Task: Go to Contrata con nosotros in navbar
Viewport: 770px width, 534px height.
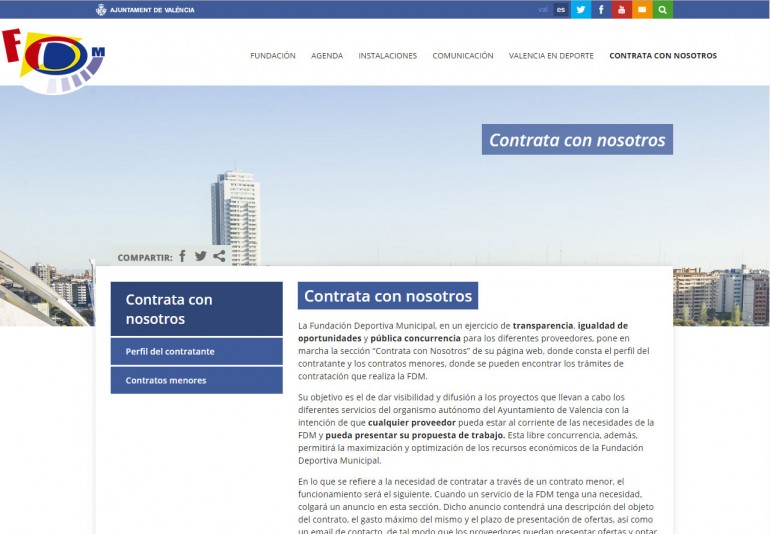Action: 663,56
